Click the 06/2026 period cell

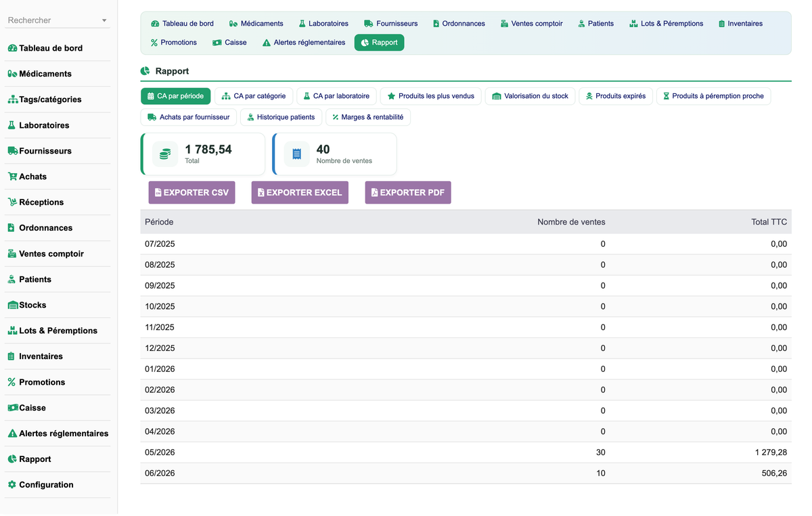coord(160,473)
